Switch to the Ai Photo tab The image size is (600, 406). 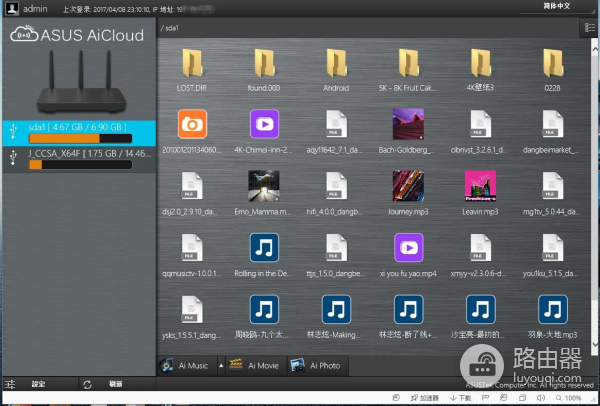[x=316, y=366]
